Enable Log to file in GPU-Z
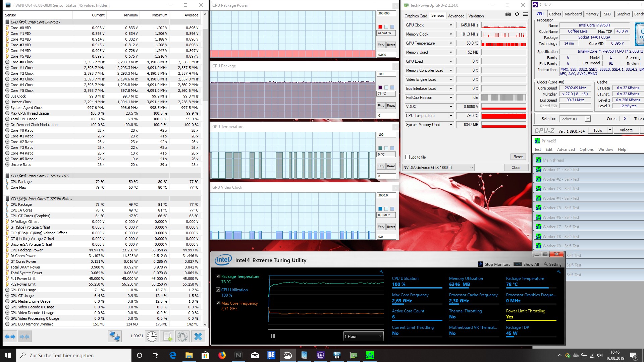Screen dimensions: 644x362 pyautogui.click(x=408, y=157)
